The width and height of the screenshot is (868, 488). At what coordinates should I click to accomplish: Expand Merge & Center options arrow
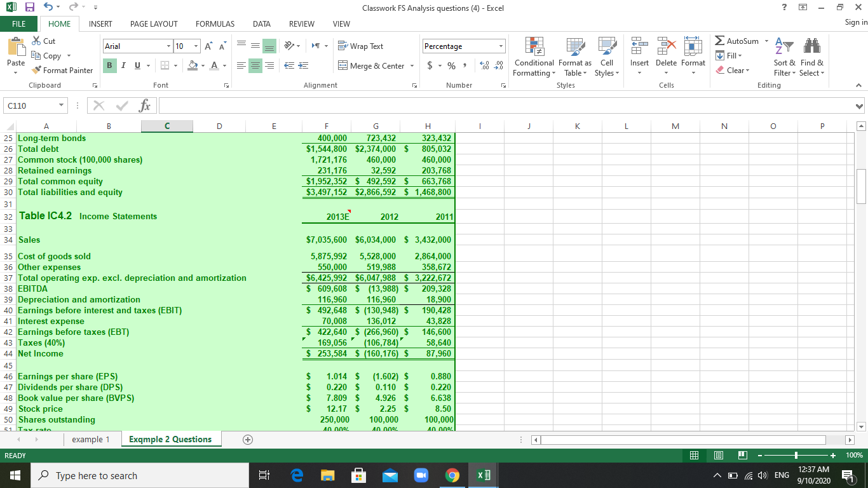412,66
